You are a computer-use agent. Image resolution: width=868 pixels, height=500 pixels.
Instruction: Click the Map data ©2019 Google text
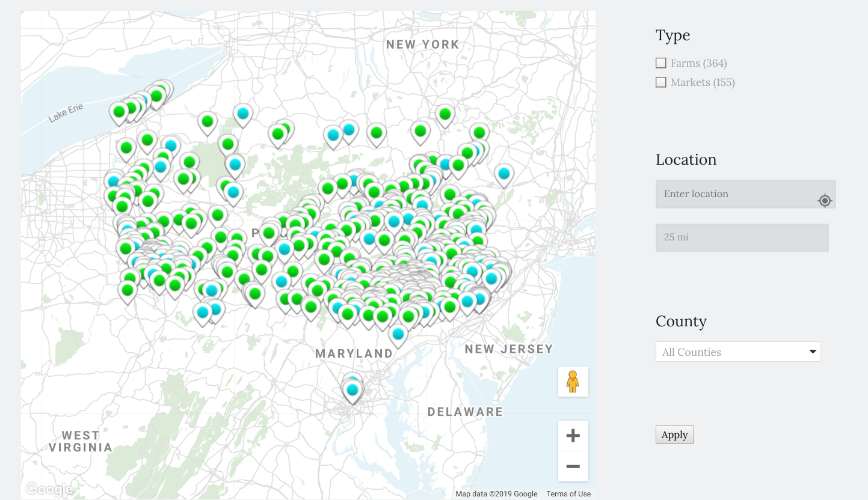(x=496, y=494)
